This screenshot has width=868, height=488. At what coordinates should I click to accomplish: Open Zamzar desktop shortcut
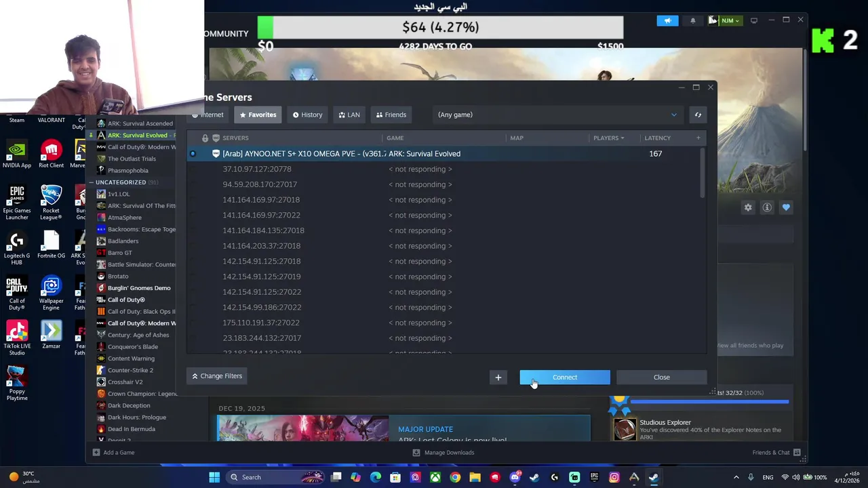(51, 335)
